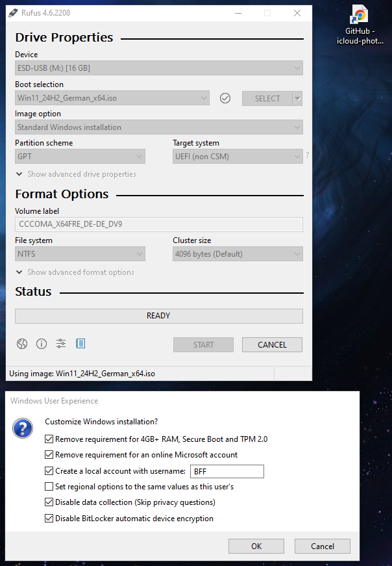Open the Image option dropdown

click(158, 127)
